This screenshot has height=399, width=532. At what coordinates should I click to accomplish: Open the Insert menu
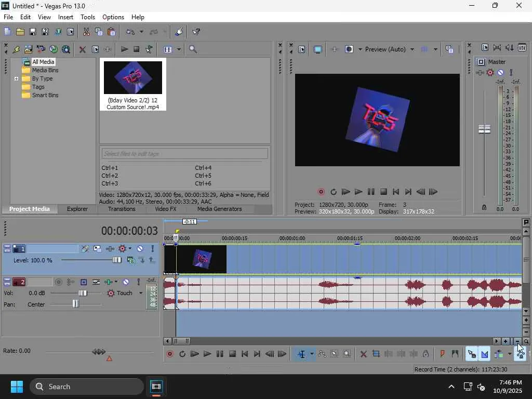[x=65, y=17]
